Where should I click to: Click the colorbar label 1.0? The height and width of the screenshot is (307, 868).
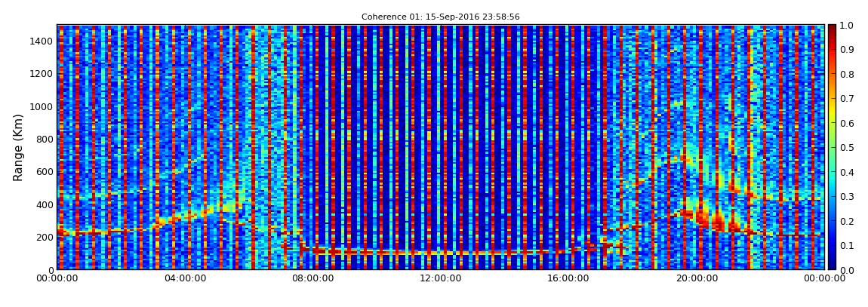point(847,26)
